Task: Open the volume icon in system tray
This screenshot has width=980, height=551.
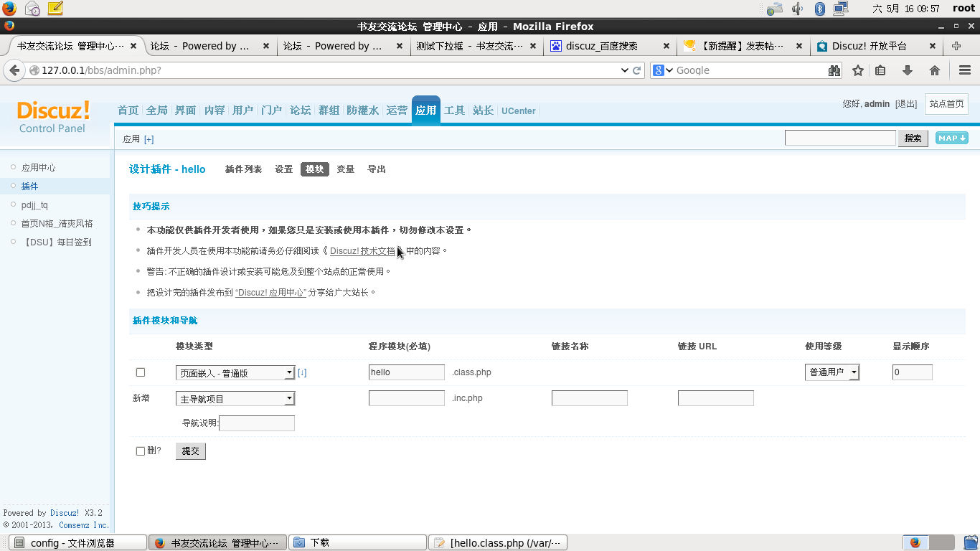Action: point(796,9)
